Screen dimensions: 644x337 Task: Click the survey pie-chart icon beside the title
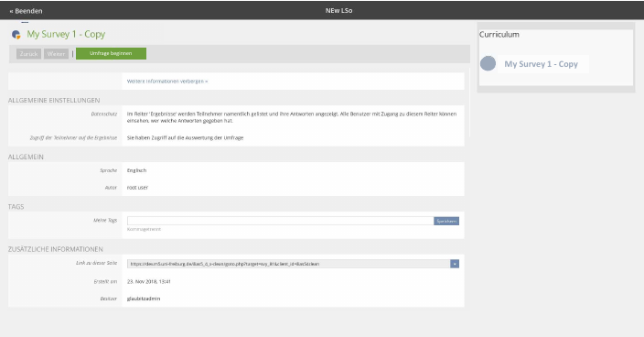coord(16,35)
